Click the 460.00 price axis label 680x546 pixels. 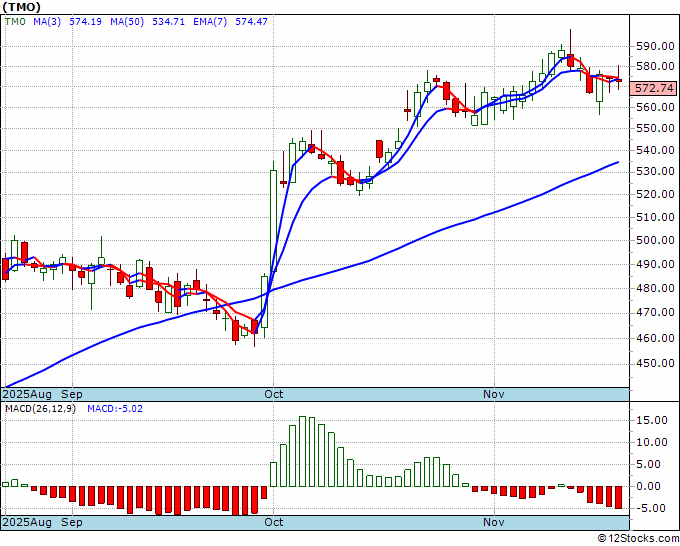[x=655, y=338]
